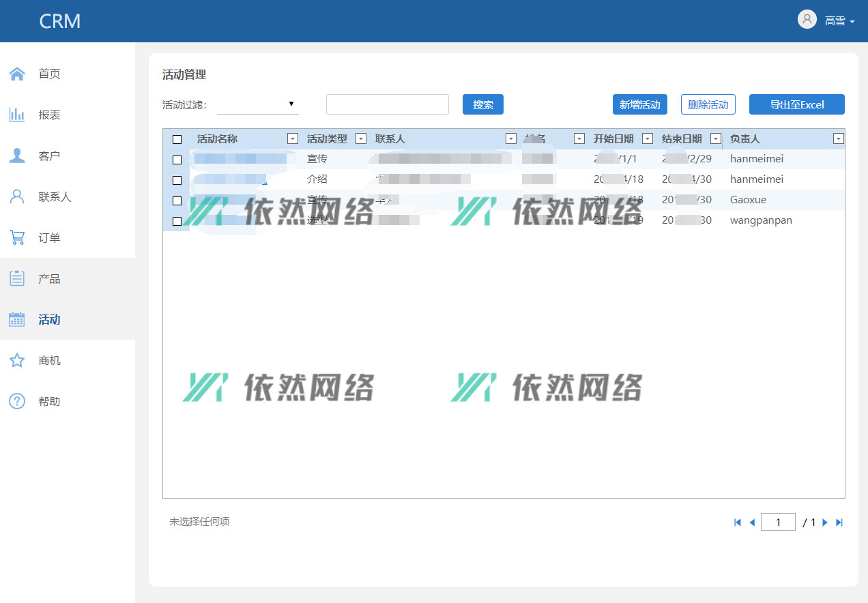868x603 pixels.
Task: Click the search text input field
Action: 387,104
